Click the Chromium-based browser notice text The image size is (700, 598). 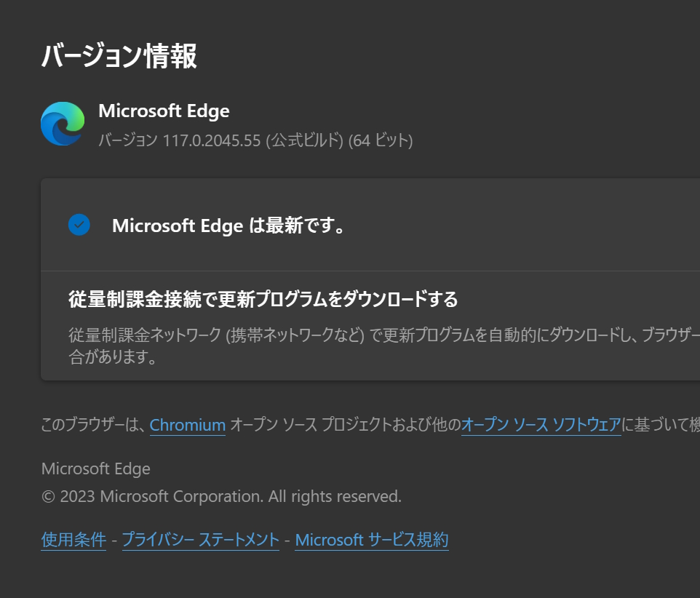(x=349, y=426)
